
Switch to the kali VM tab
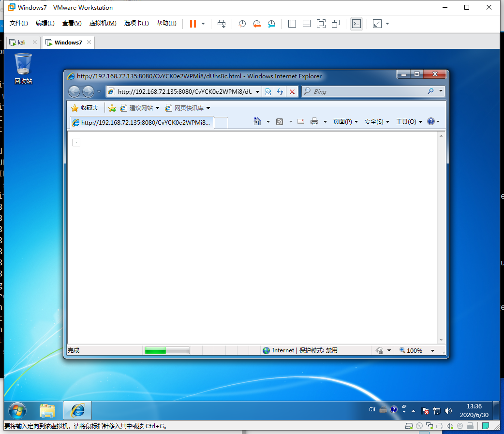[x=22, y=43]
